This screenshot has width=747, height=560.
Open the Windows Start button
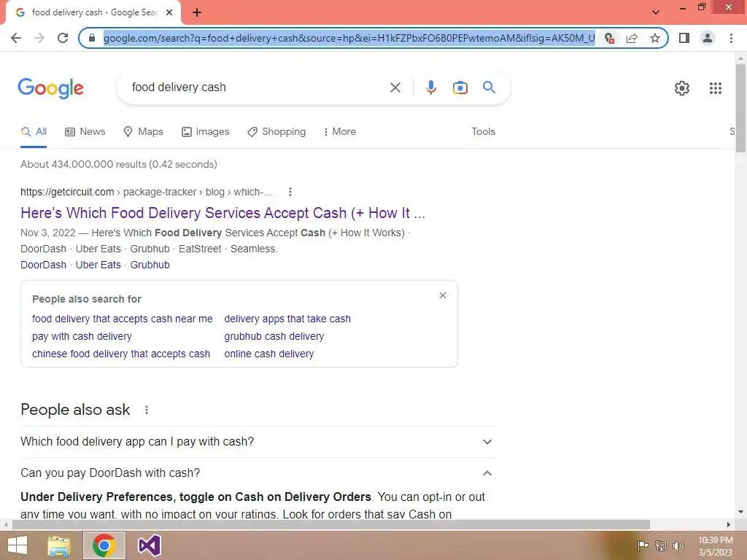(18, 545)
